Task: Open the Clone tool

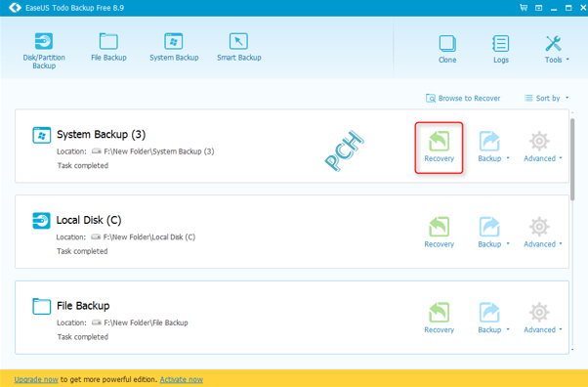Action: pos(447,49)
